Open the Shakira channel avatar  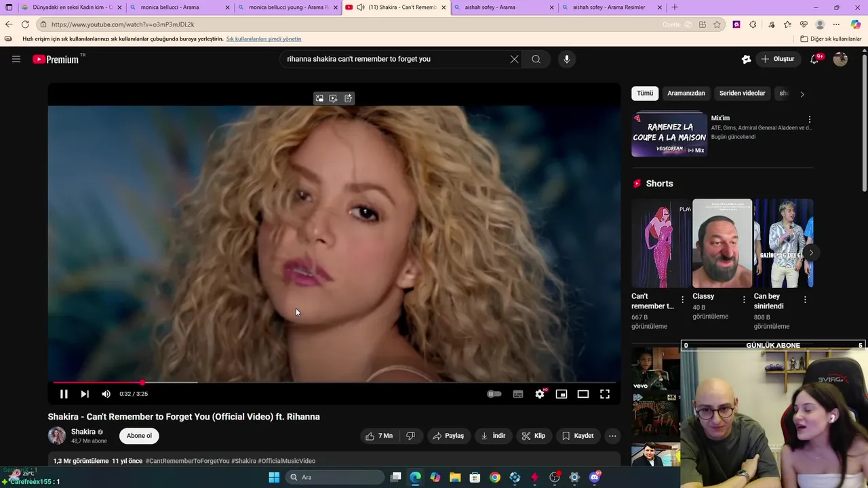[x=57, y=436]
